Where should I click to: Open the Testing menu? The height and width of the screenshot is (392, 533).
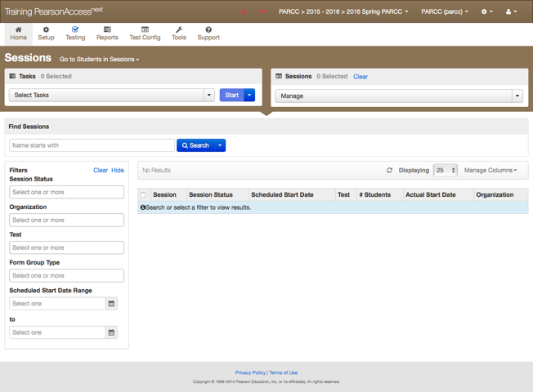click(75, 33)
